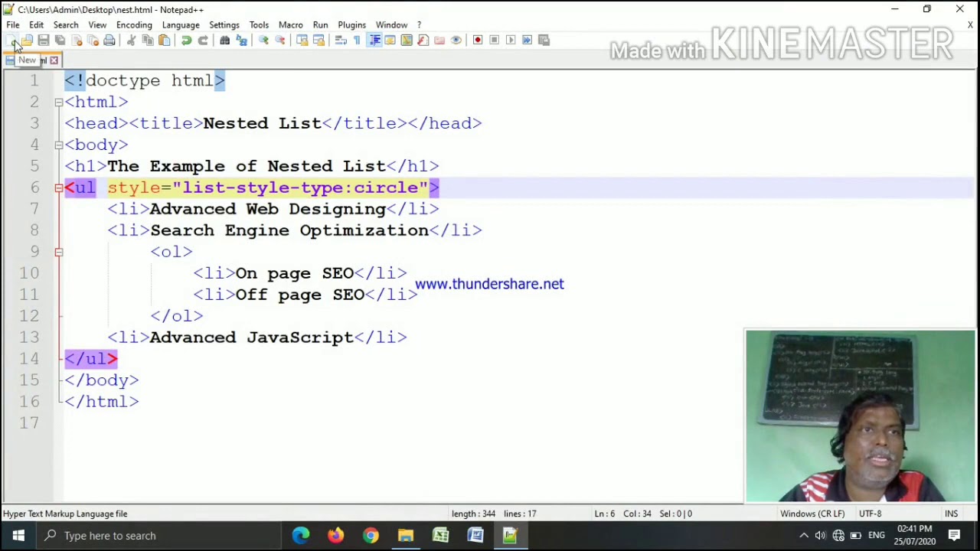Image resolution: width=980 pixels, height=551 pixels.
Task: Open Microsoft Edge from the taskbar
Action: [x=300, y=536]
